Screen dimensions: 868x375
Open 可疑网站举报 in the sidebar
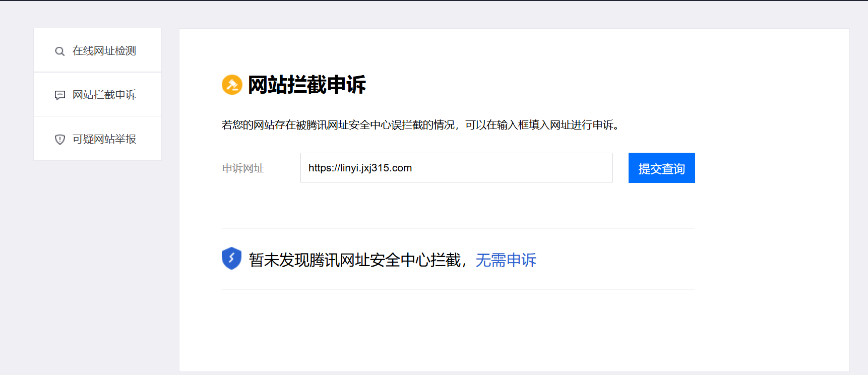coord(97,139)
